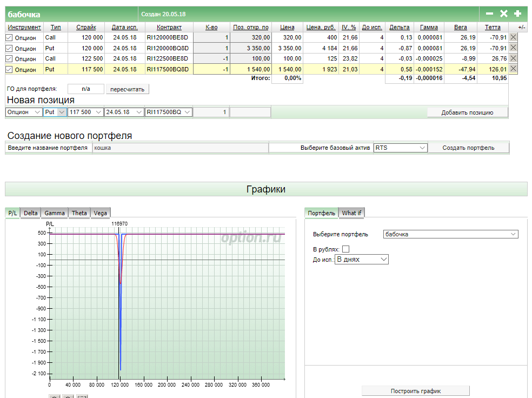Screen dimensions: 532x398
Task: Sort by the Страйк column header
Action: (x=86, y=27)
